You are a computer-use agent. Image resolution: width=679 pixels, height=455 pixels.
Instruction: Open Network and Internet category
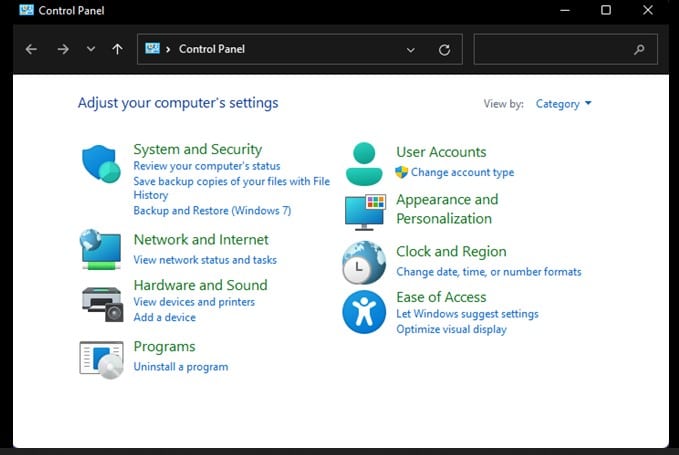click(201, 239)
